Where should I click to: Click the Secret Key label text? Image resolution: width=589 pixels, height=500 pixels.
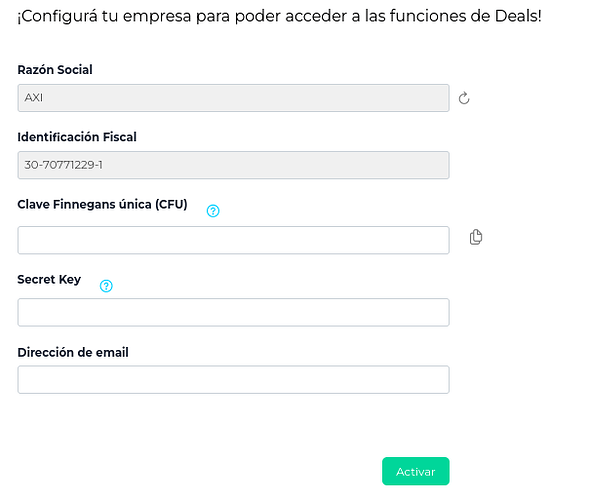coord(49,279)
